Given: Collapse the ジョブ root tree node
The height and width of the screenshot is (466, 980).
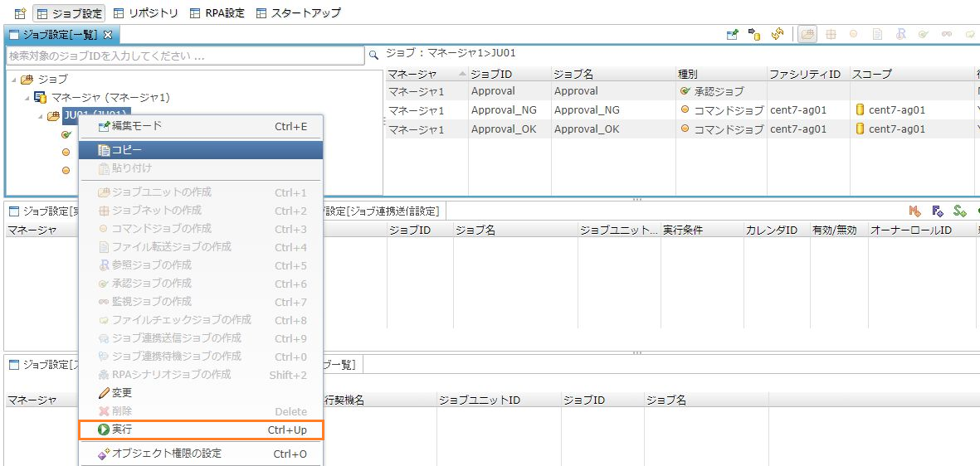Looking at the screenshot, I should pos(12,80).
